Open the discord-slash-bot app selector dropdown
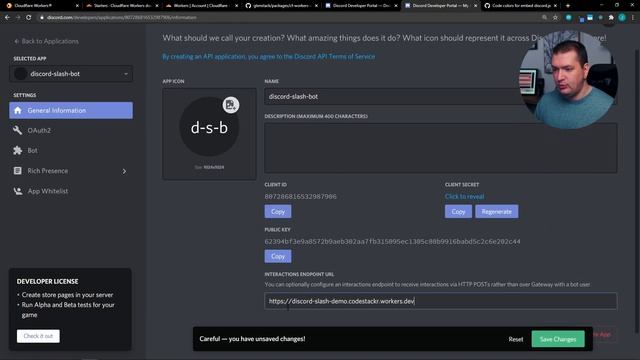The width and height of the screenshot is (640, 360). 71,74
